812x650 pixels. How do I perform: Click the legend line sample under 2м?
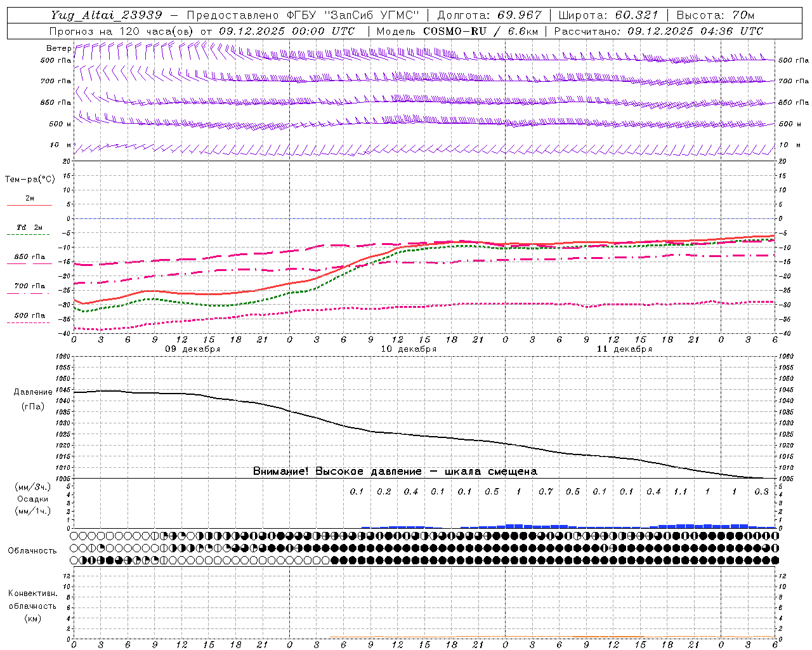coord(29,205)
